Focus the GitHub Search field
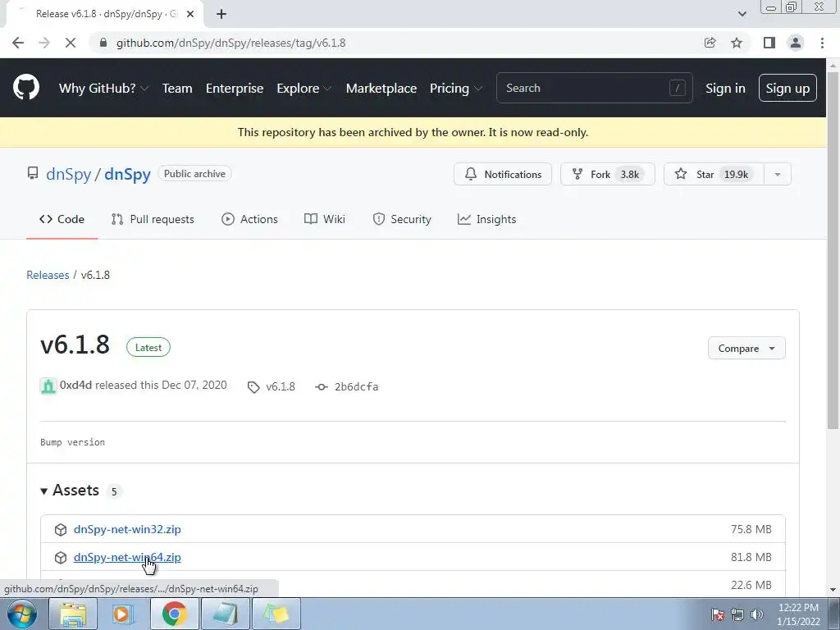Viewport: 840px width, 630px height. [x=595, y=88]
